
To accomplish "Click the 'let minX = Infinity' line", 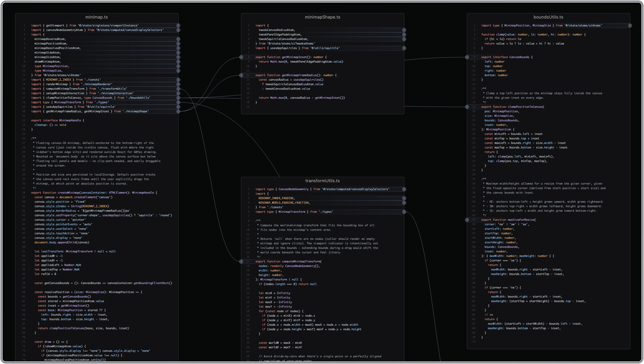I will 274,293.
